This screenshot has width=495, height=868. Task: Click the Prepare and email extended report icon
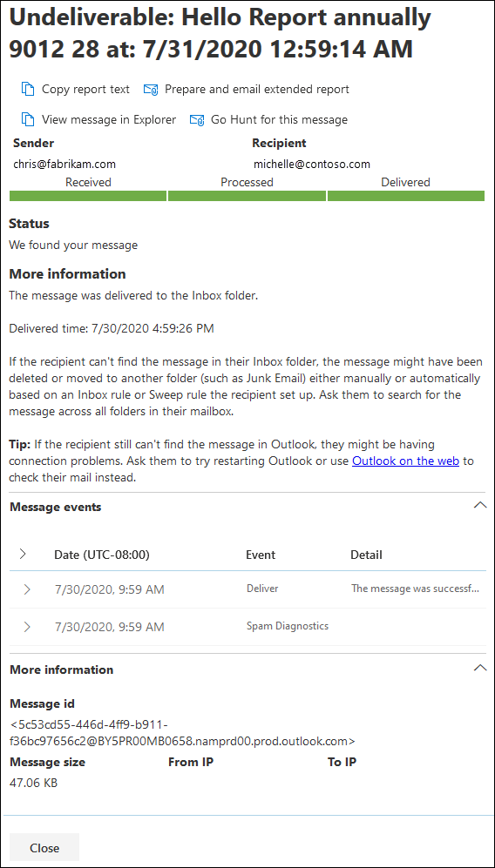click(151, 90)
